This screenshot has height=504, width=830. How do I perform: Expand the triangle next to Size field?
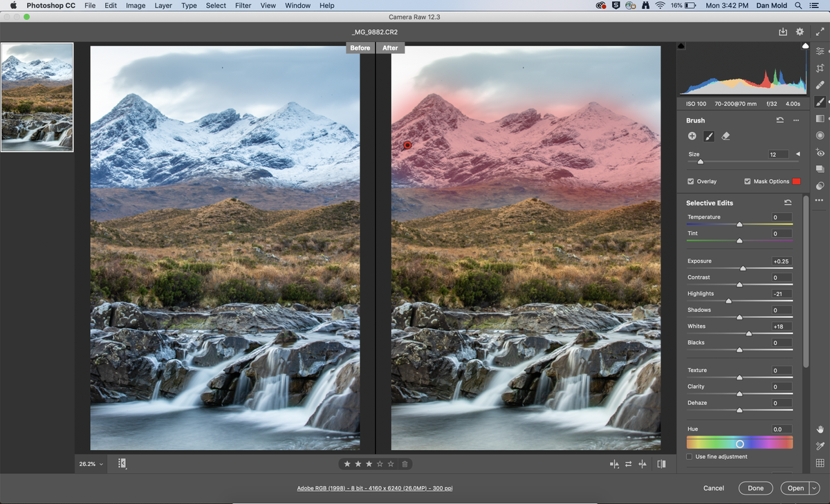(797, 154)
